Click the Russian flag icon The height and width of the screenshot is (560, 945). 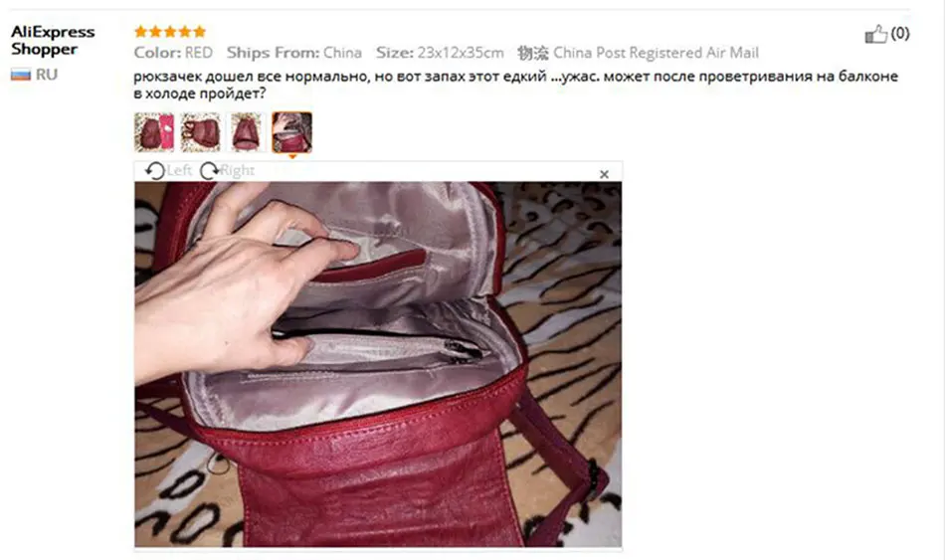[x=21, y=75]
